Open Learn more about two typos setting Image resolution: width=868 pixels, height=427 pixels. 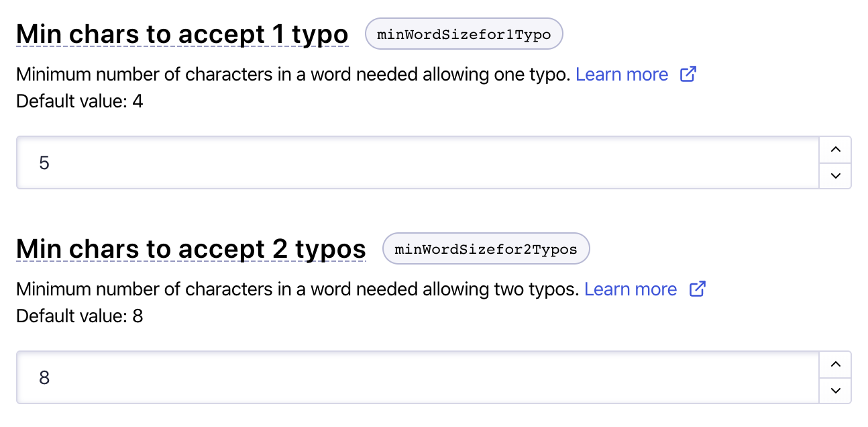631,289
